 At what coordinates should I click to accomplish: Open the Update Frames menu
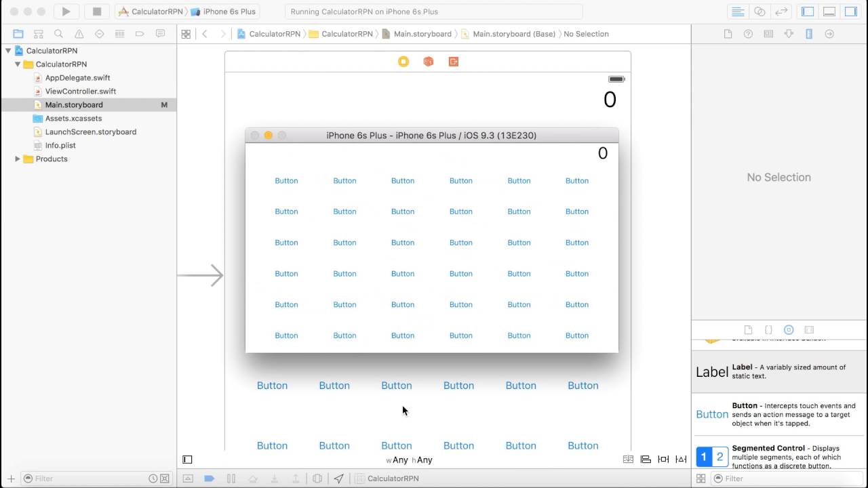(x=629, y=460)
